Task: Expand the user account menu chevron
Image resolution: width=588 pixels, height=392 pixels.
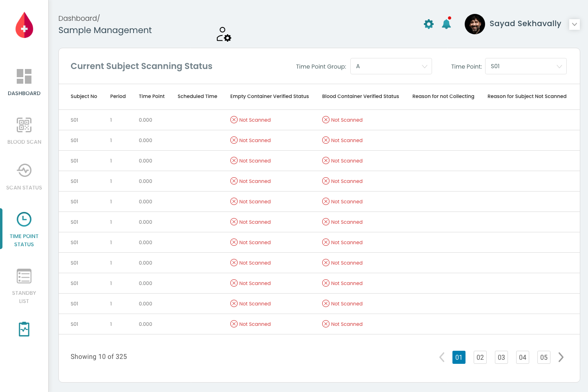Action: [x=575, y=24]
